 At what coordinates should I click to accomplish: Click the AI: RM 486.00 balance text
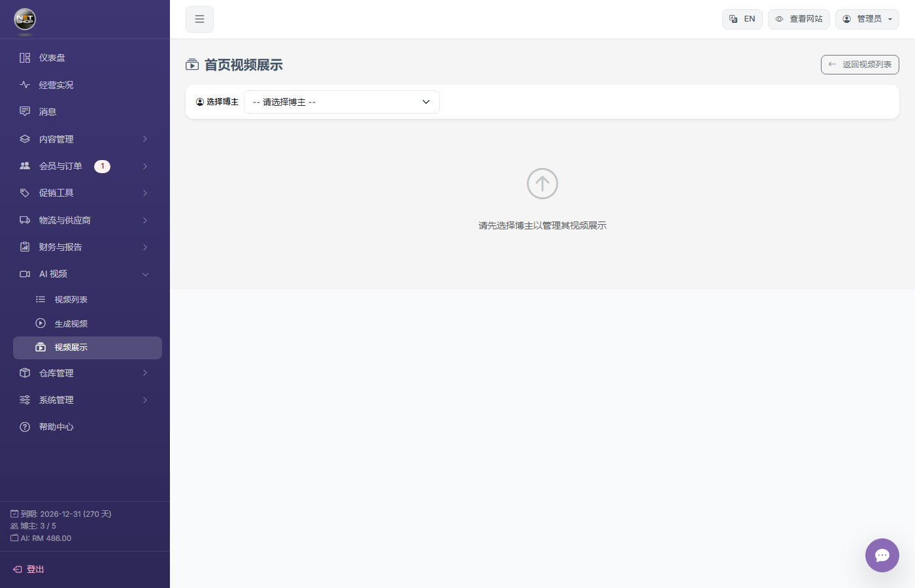pos(41,538)
